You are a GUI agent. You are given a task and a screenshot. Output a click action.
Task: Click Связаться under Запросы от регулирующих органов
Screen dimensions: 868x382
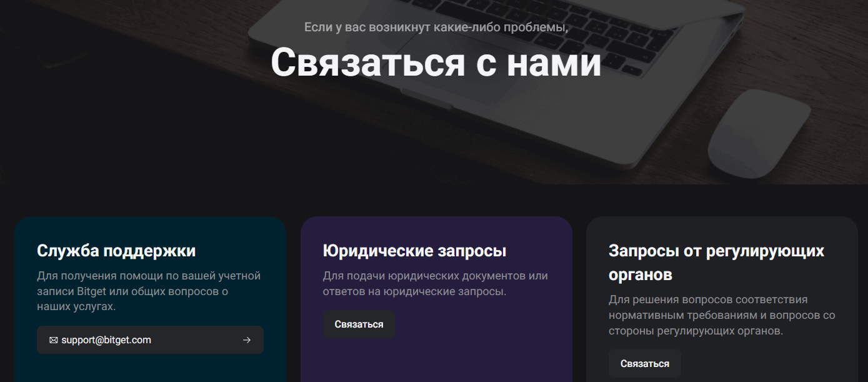tap(644, 363)
